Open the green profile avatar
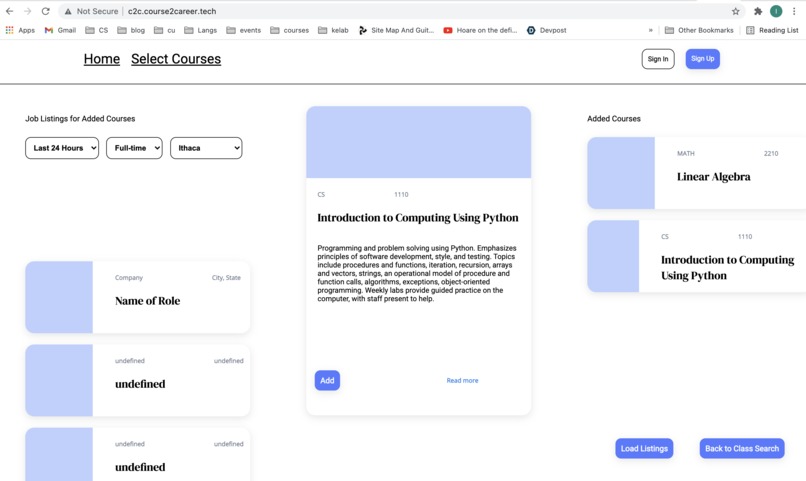Screen dimensions: 806x481 pos(776,11)
